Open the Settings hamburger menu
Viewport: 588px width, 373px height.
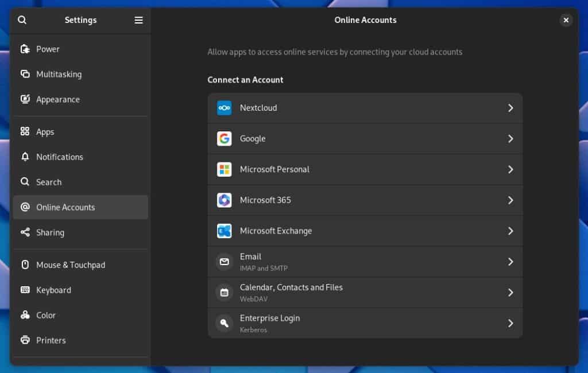tap(138, 20)
